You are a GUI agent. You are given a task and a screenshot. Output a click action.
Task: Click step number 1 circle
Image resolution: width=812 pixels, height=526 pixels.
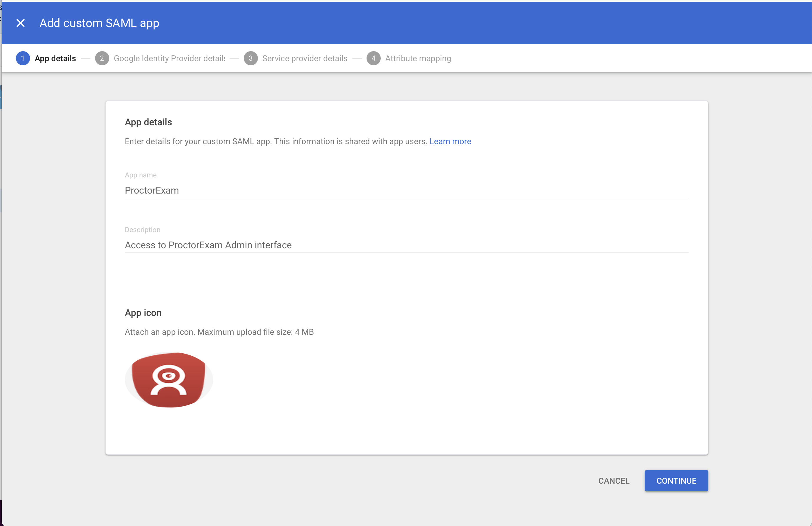click(x=23, y=58)
